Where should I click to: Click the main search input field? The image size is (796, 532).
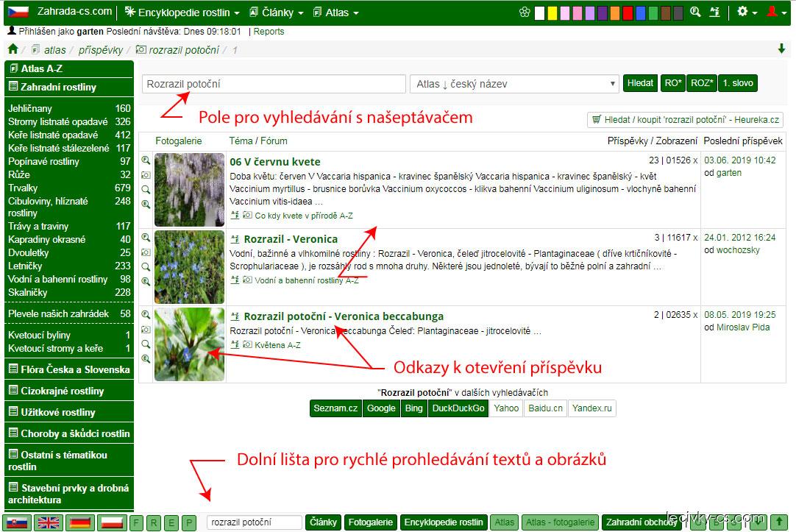pos(274,84)
